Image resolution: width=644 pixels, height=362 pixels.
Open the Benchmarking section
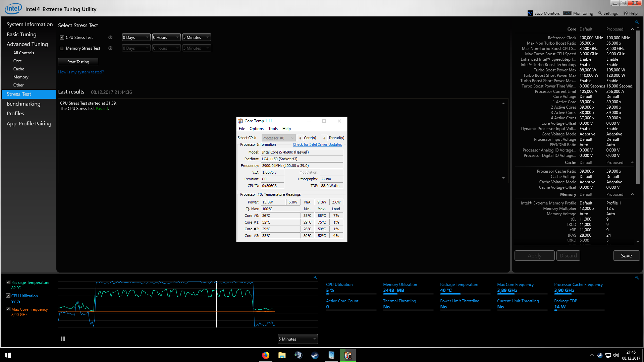click(23, 104)
